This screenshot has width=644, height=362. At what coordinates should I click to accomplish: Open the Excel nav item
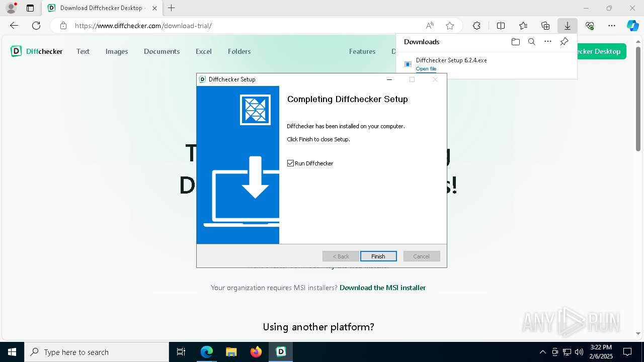(203, 51)
